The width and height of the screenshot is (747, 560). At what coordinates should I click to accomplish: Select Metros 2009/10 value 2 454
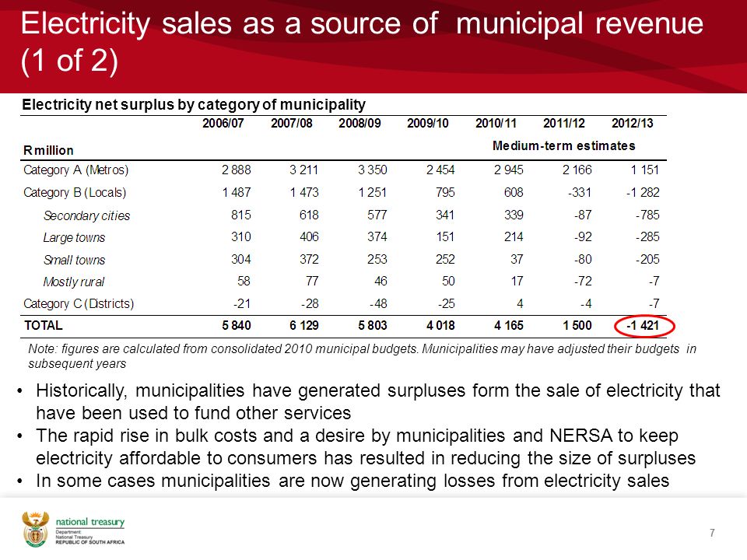440,170
